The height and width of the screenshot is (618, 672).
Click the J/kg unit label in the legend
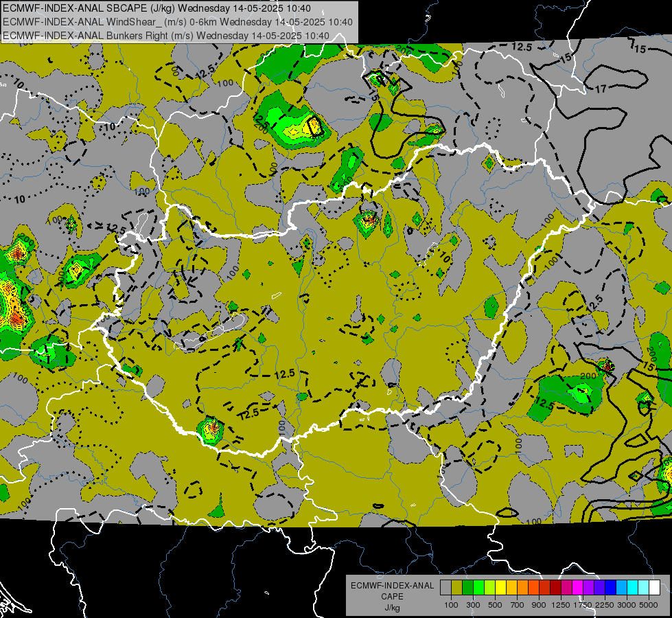click(392, 608)
